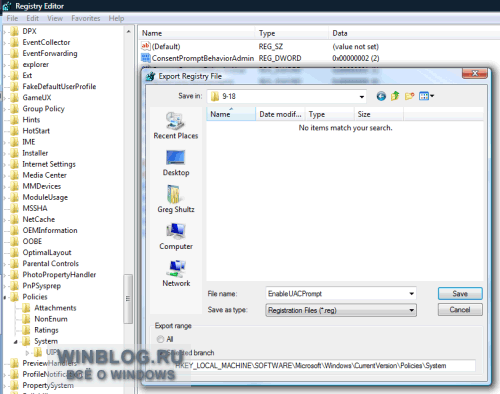Screen dimensions: 500x394
Task: Open the Views menu icon
Action: click(424, 96)
